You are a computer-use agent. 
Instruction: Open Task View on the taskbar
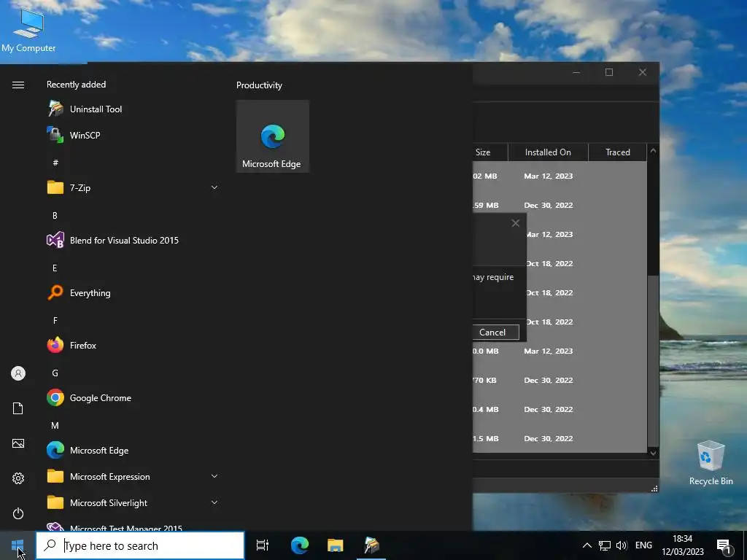tap(263, 545)
